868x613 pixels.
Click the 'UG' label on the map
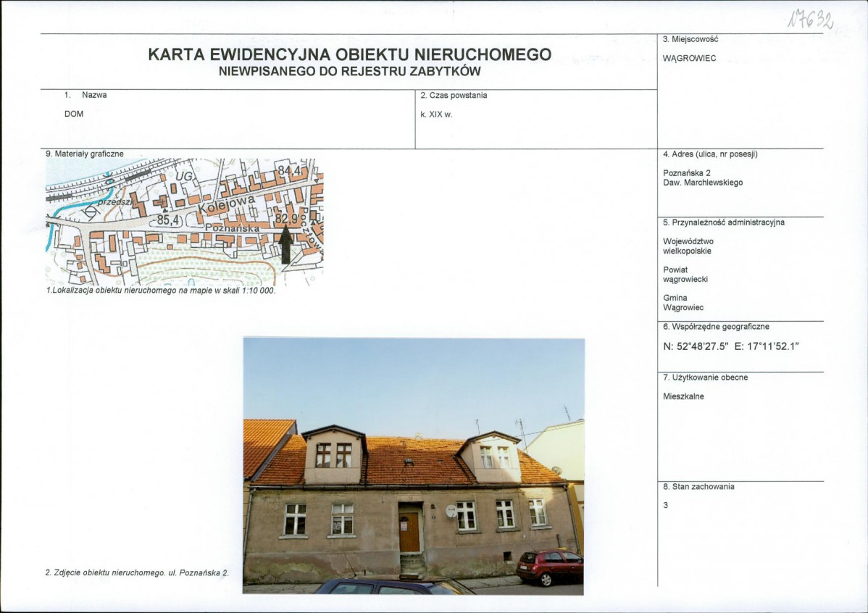click(184, 177)
